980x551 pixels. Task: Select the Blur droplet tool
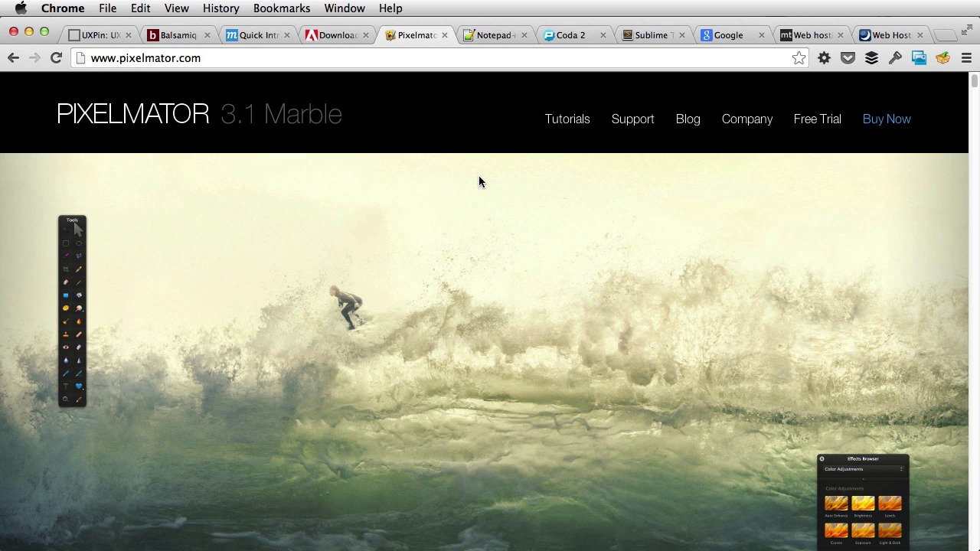pyautogui.click(x=66, y=360)
